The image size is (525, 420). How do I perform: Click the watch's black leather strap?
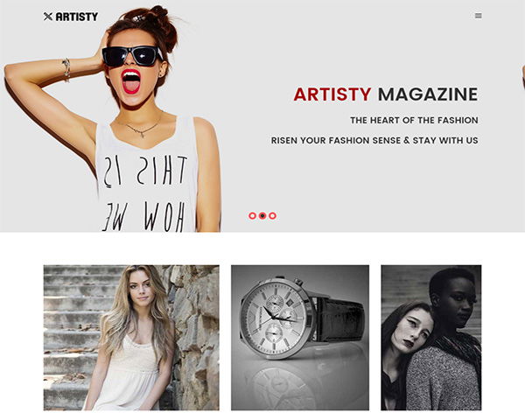[x=339, y=320]
